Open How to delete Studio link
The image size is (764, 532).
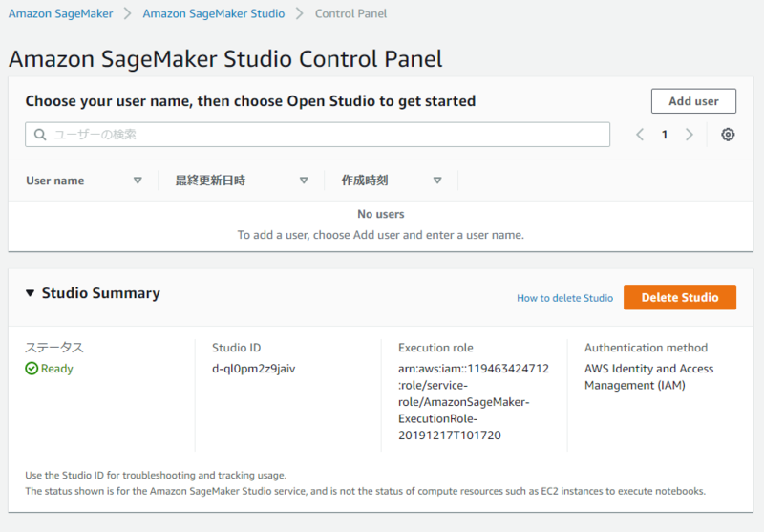(x=564, y=298)
